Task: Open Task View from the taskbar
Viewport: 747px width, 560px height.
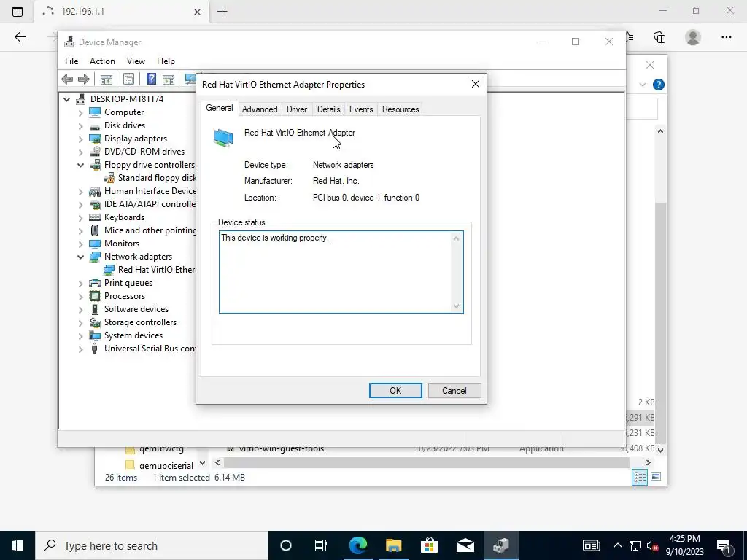Action: point(321,545)
